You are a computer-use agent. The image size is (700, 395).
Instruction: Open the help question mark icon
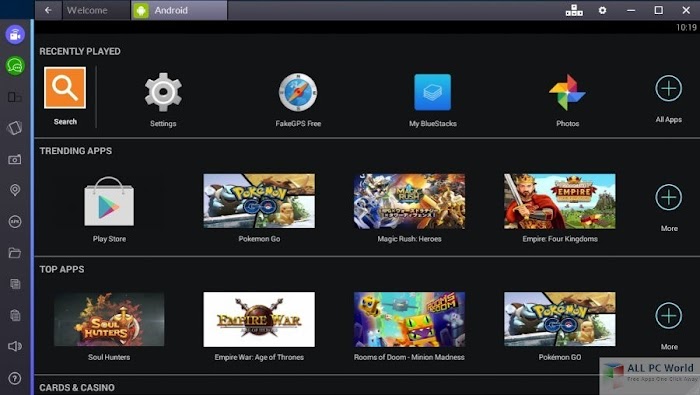(15, 378)
